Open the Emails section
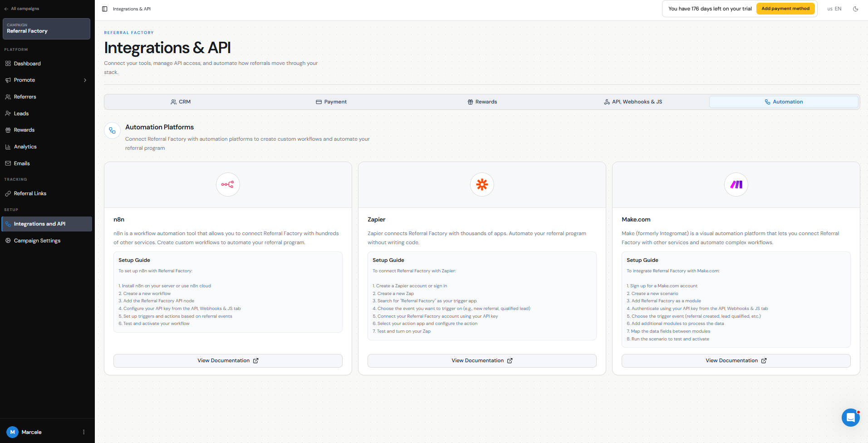Screen dimensions: 868x443 [x=46, y=163]
